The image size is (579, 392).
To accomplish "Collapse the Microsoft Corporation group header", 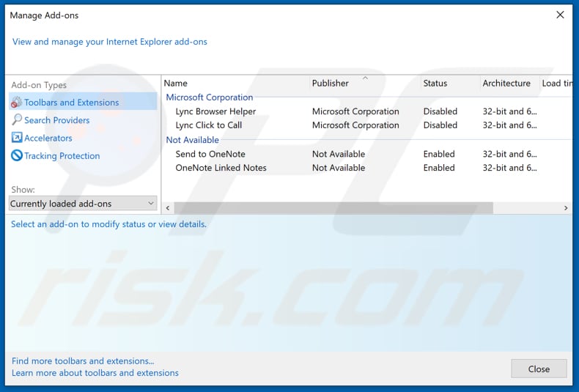I will click(x=210, y=97).
